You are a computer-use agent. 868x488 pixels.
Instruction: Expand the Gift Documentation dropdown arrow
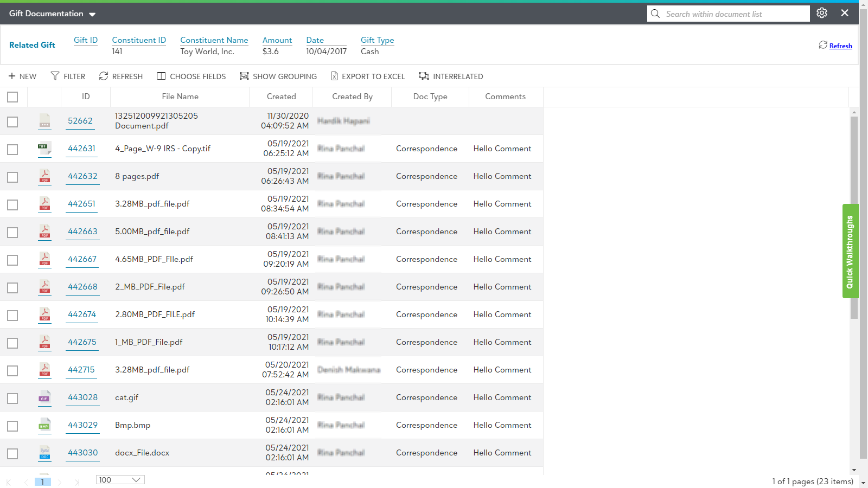(x=92, y=14)
